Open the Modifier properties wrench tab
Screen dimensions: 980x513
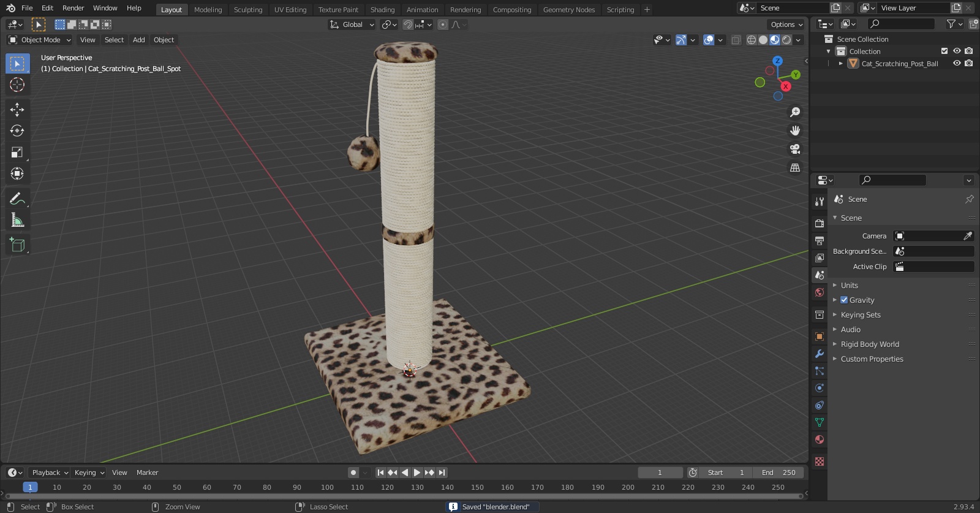[x=820, y=354]
